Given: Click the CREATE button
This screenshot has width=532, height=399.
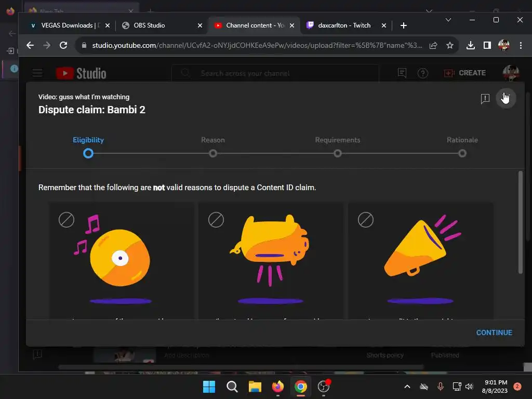Looking at the screenshot, I should point(465,73).
